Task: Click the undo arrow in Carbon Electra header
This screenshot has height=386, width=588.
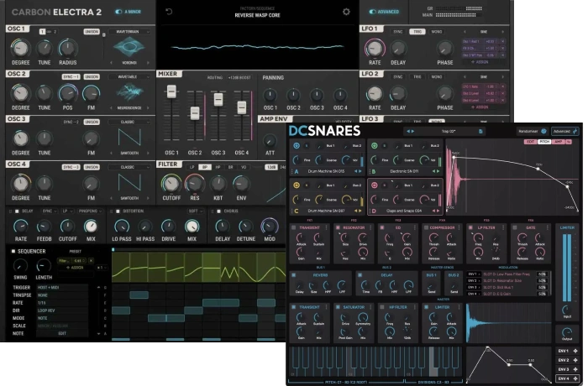Action: pyautogui.click(x=169, y=12)
